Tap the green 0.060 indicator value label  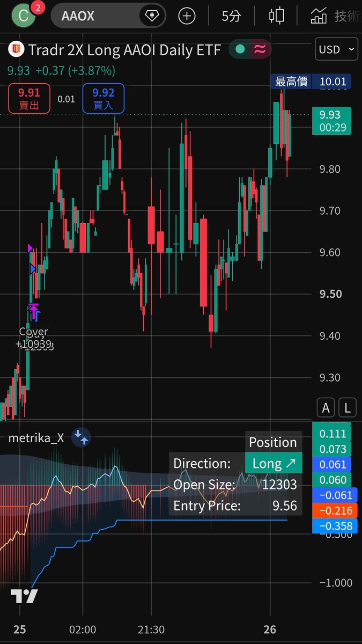(331, 480)
